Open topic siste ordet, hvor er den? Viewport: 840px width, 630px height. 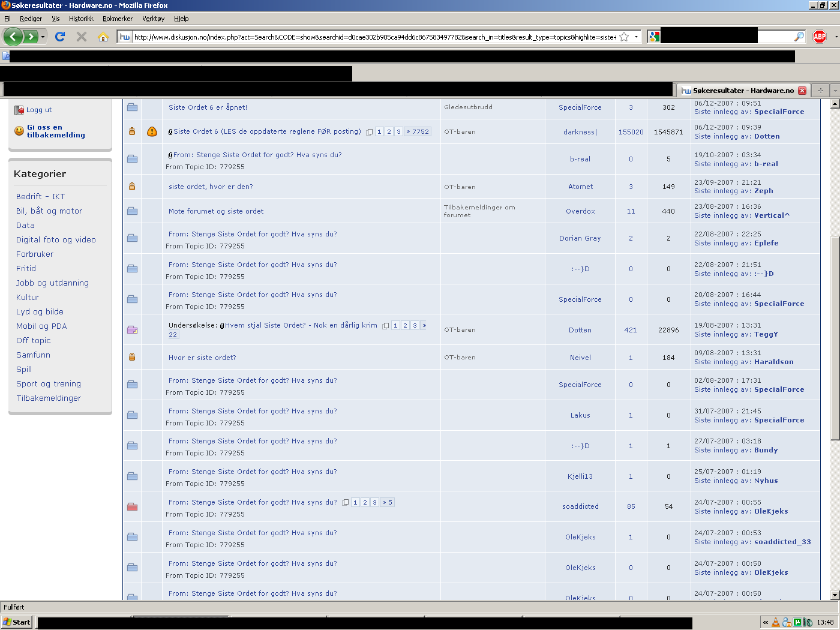click(211, 187)
